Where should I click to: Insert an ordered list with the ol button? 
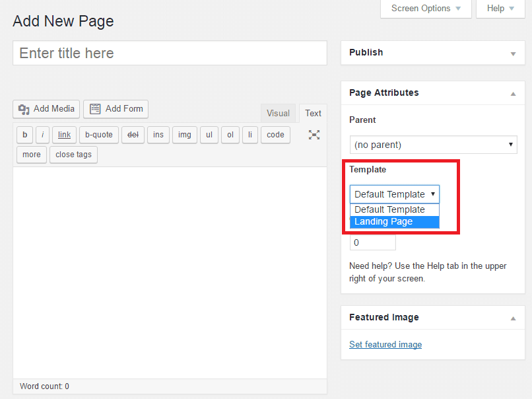[x=230, y=135]
